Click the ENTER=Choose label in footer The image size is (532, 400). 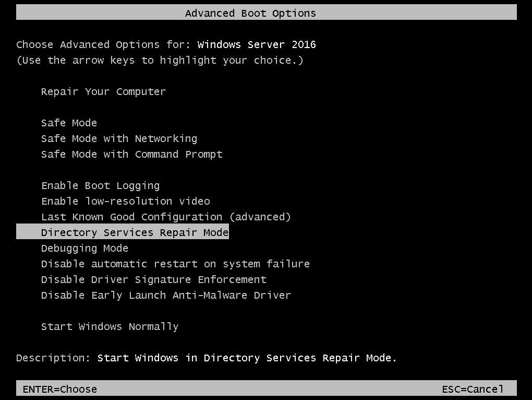[59, 389]
